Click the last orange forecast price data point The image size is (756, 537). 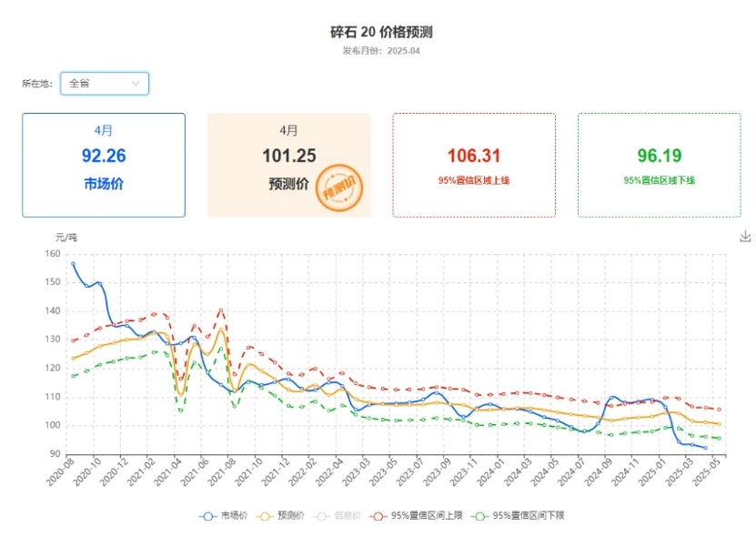tap(719, 424)
